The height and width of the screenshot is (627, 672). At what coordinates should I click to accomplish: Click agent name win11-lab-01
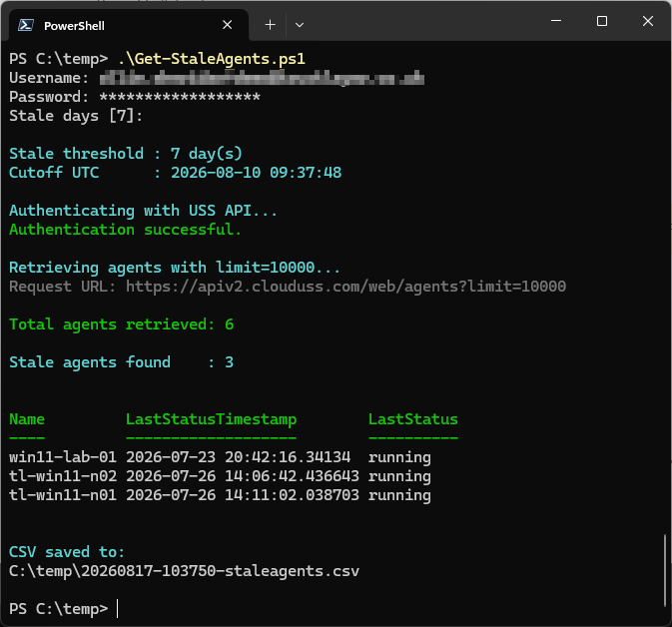[63, 457]
